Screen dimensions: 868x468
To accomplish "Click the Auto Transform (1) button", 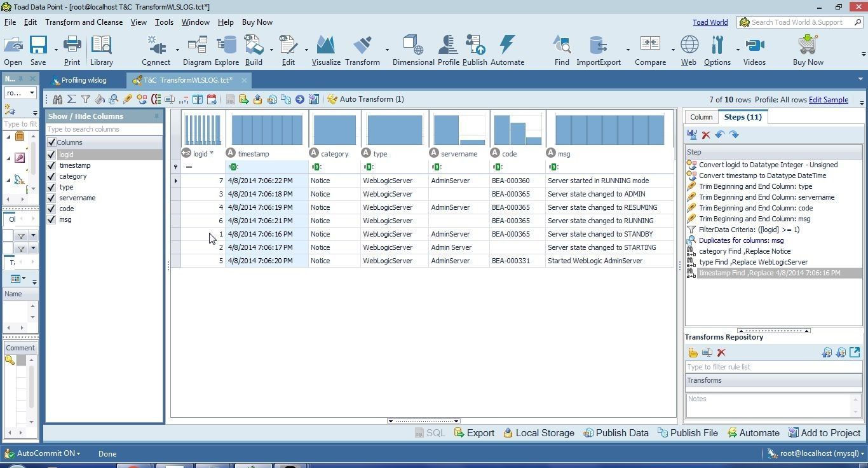I will [365, 99].
